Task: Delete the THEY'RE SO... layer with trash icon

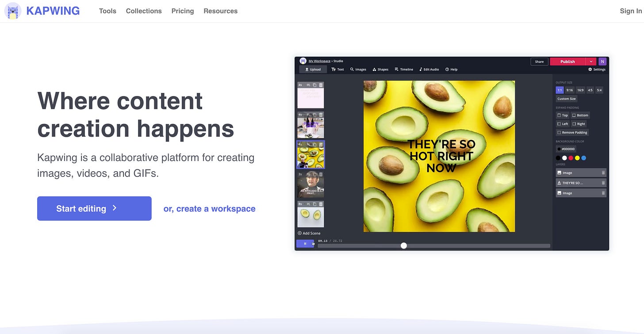Action: 603,183
